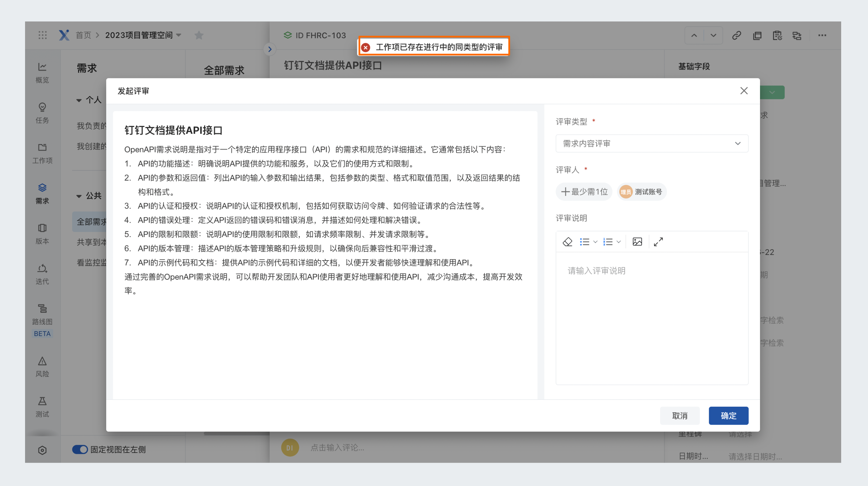Collapse the 个人 view group
This screenshot has width=868, height=486.
tap(79, 100)
